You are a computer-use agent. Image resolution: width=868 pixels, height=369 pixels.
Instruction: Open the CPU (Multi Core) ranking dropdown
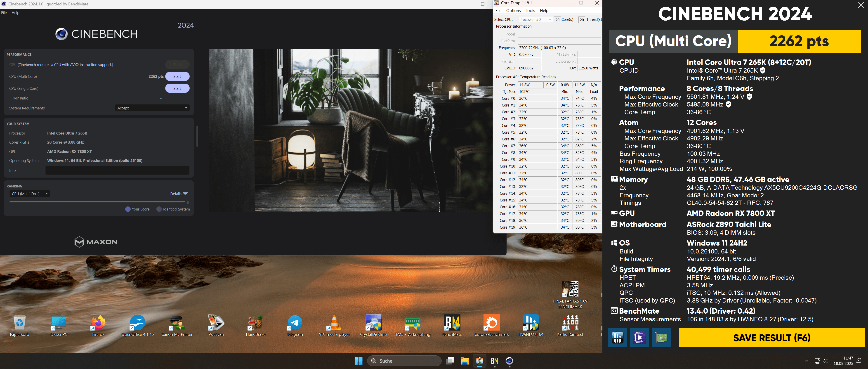tap(30, 194)
